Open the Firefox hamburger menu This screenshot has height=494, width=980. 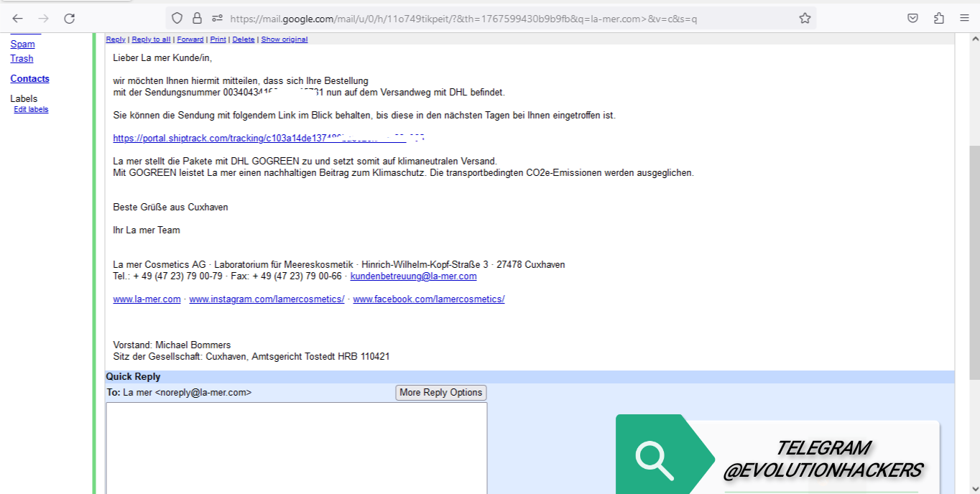pos(964,19)
